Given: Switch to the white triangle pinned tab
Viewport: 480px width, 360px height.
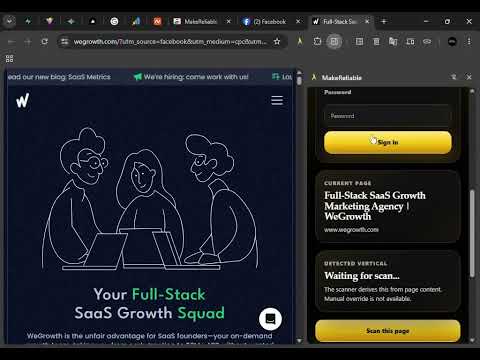Looking at the screenshot, I should pos(93,21).
